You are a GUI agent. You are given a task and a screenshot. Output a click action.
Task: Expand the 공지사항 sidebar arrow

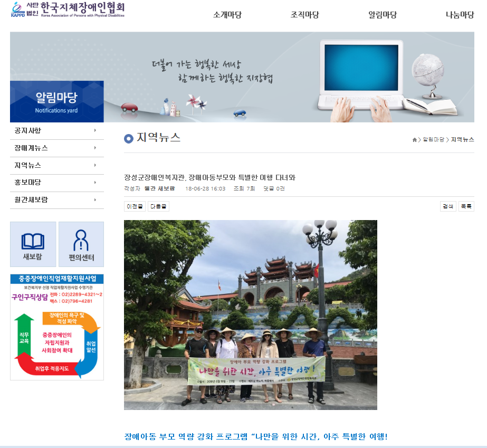(95, 130)
